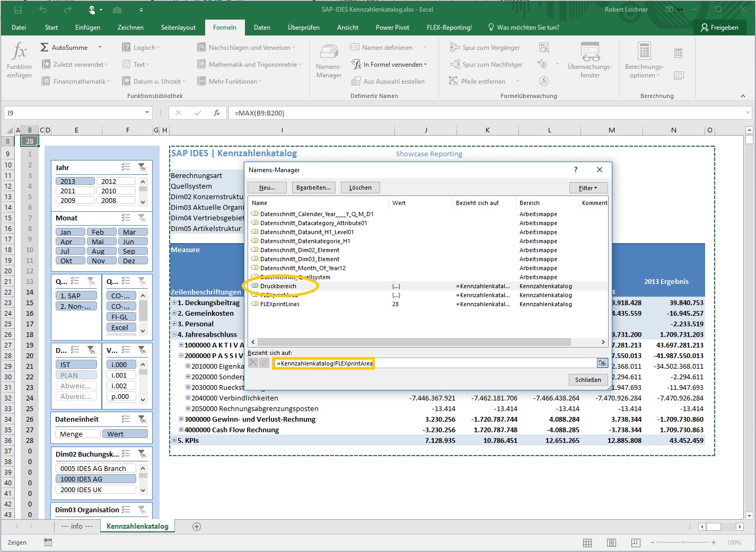Screen dimensions: 756x552
Task: Click the Bearbeiten button in Namens-Manager
Action: (313, 187)
